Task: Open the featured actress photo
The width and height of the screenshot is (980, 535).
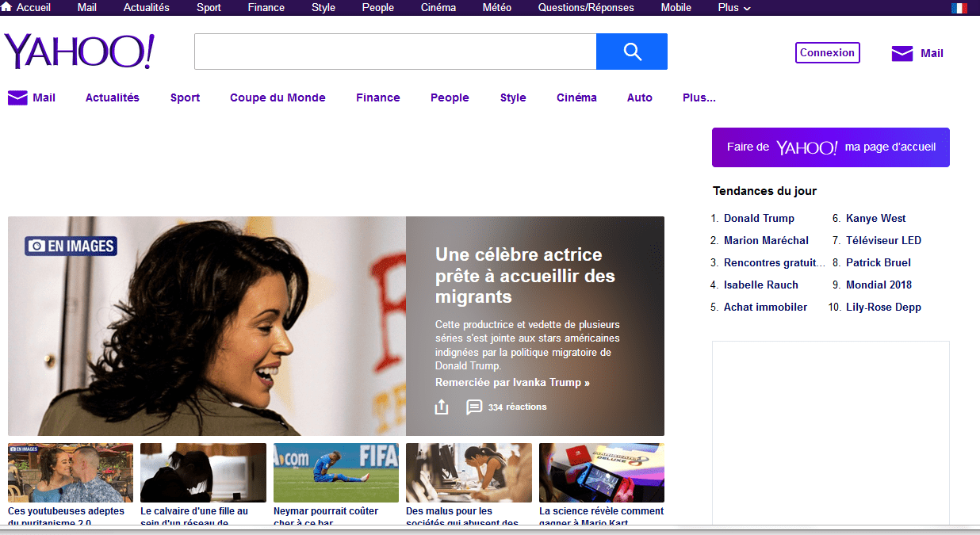Action: tap(207, 326)
